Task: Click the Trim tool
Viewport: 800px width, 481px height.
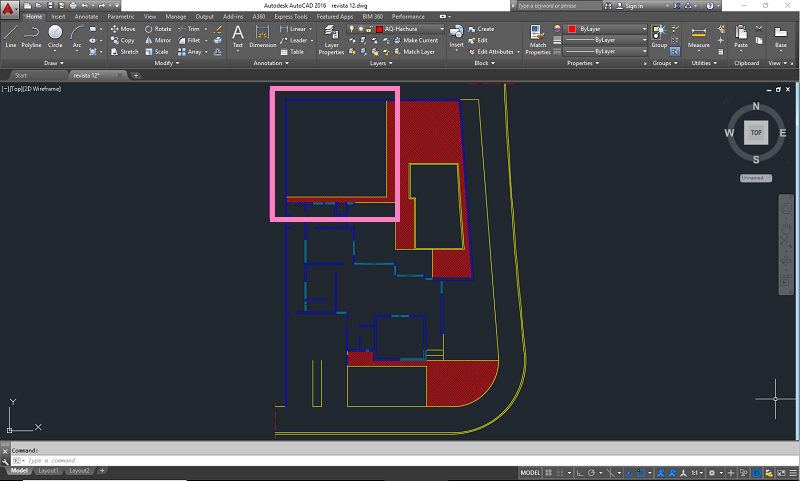Action: click(189, 29)
